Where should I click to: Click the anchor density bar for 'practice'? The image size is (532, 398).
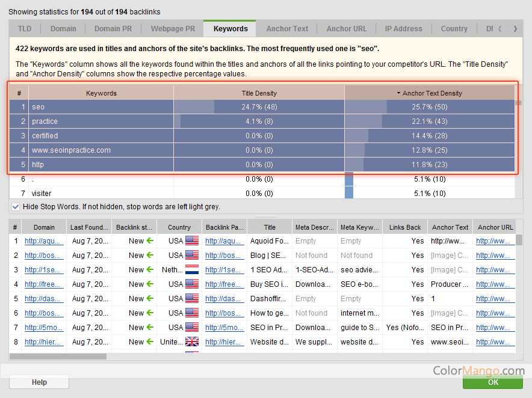[363, 121]
